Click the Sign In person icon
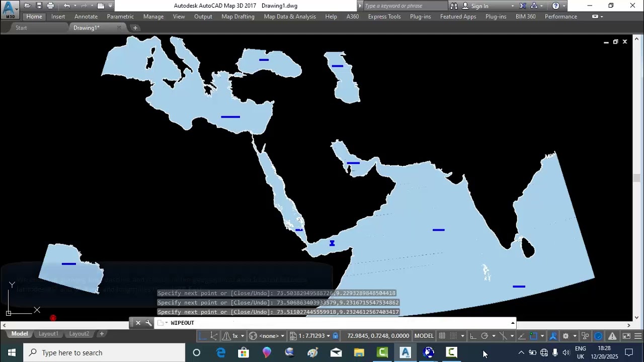644x362 pixels. (x=465, y=6)
